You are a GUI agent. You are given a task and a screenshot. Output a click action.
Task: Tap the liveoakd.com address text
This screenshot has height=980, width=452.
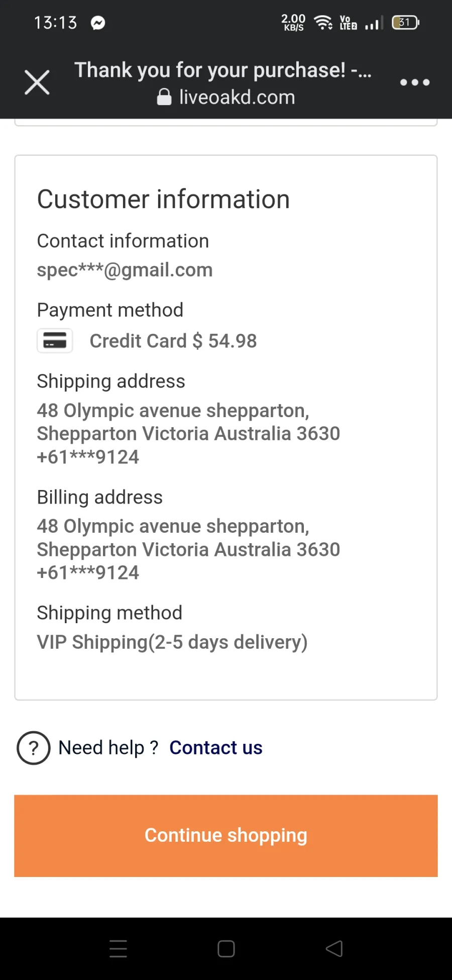click(x=237, y=97)
